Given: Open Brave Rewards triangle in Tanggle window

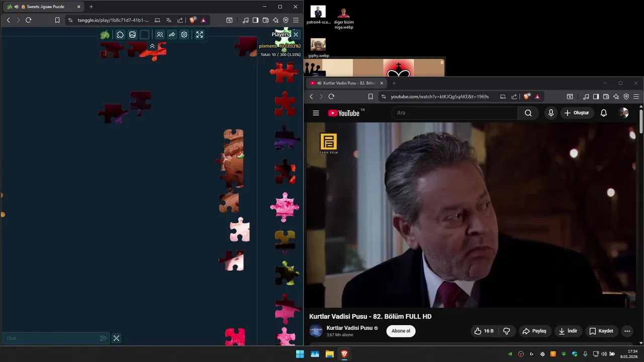Looking at the screenshot, I should 203,20.
